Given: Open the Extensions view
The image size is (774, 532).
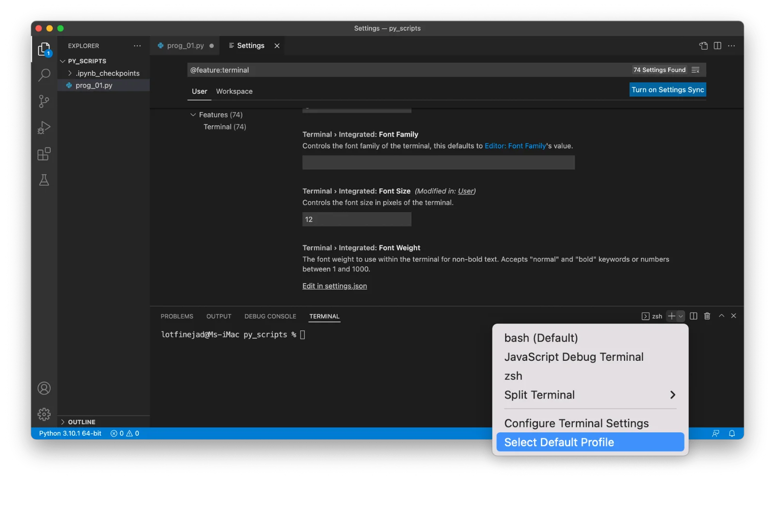Looking at the screenshot, I should (x=44, y=153).
